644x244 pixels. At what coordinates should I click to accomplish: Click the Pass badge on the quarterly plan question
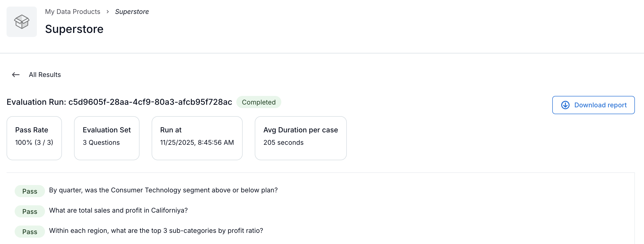pyautogui.click(x=30, y=191)
